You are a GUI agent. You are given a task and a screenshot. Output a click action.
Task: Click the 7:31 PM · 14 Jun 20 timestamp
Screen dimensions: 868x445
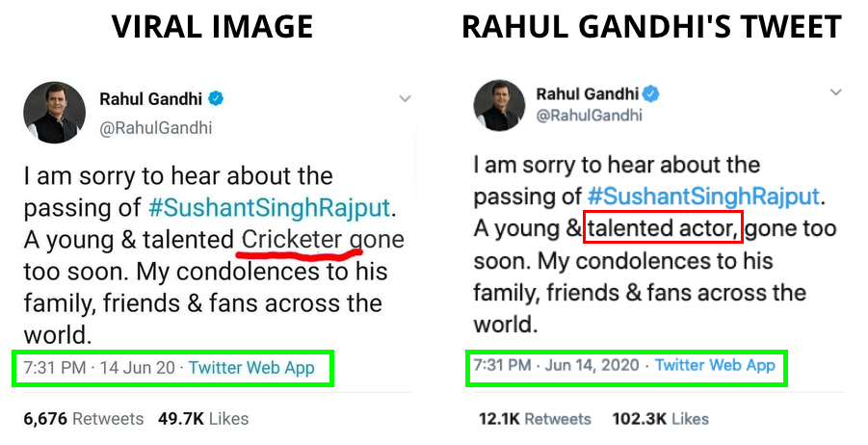99,368
